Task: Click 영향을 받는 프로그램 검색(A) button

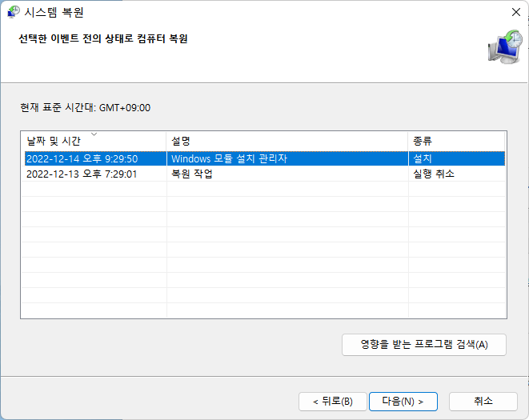Action: (424, 345)
